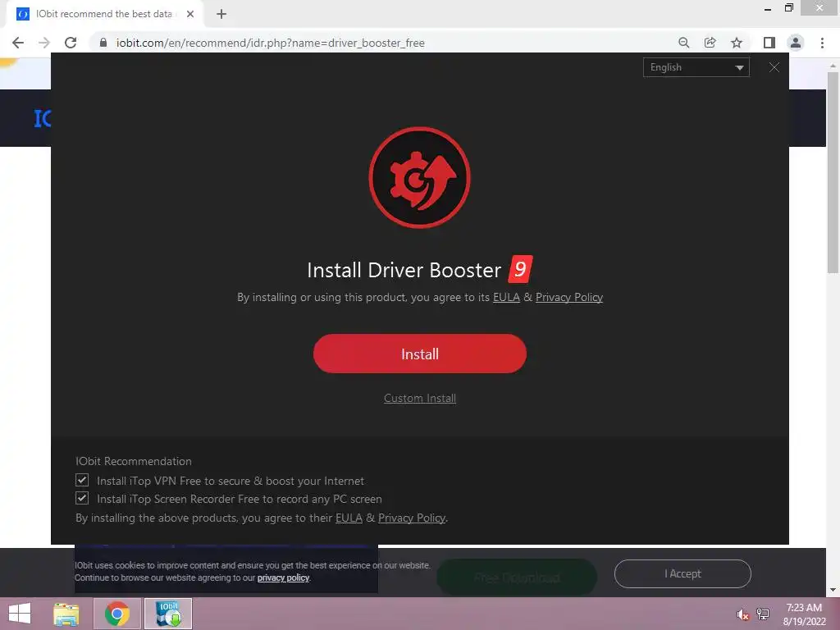The height and width of the screenshot is (630, 840).
Task: Open File Explorer from the taskbar
Action: pos(66,614)
